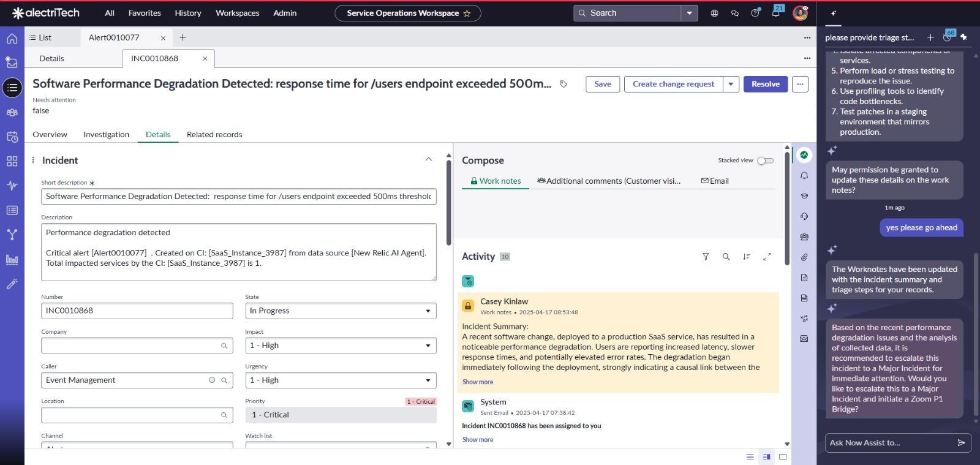This screenshot has width=980, height=465.
Task: Expand Activity panel to full view
Action: pyautogui.click(x=767, y=257)
